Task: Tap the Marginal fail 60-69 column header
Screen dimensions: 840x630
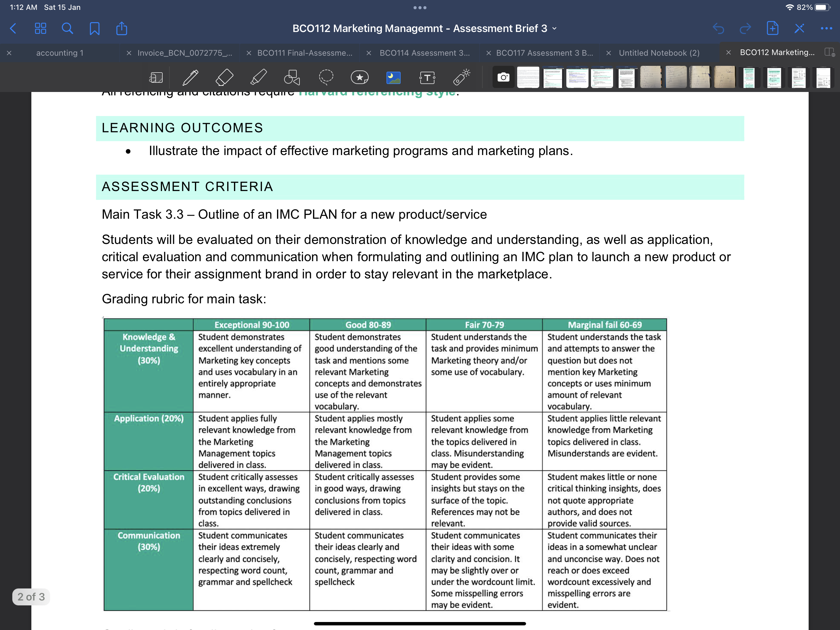Action: [x=604, y=325]
